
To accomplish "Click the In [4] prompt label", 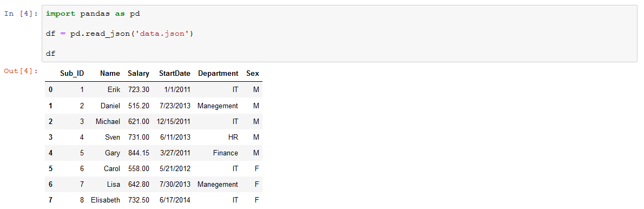I will coord(21,14).
